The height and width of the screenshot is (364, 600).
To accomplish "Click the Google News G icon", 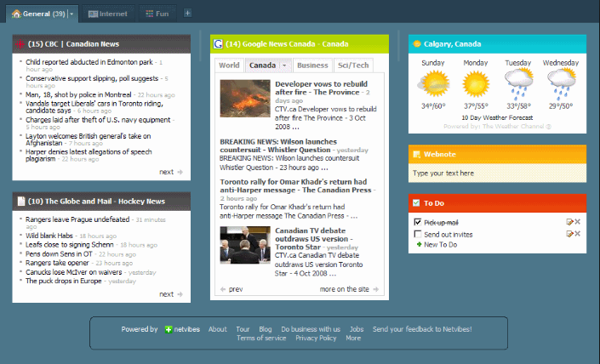I will [x=218, y=44].
